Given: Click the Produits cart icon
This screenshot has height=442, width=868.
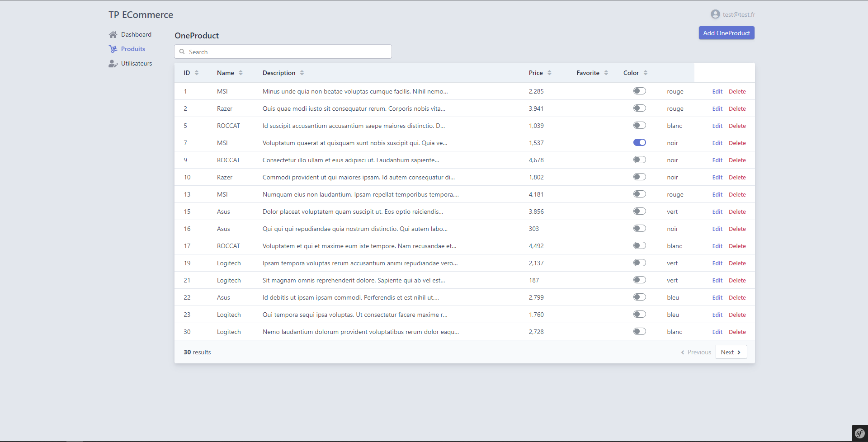Looking at the screenshot, I should pyautogui.click(x=113, y=49).
